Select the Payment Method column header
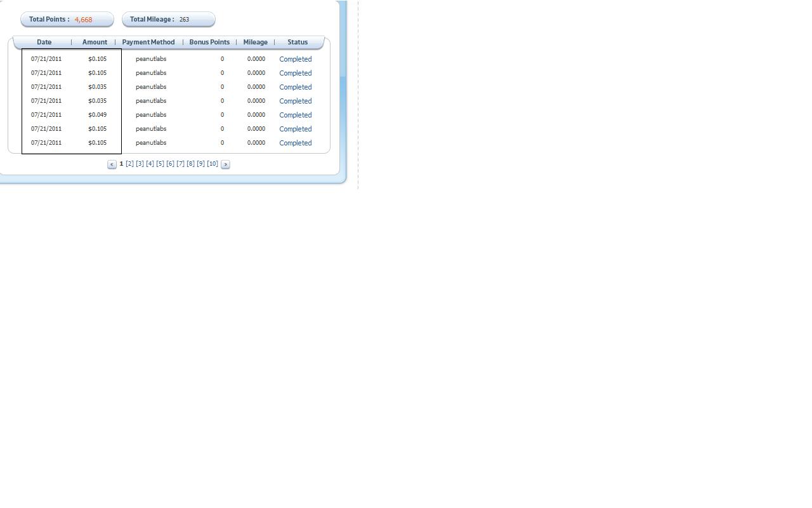Image resolution: width=812 pixels, height=508 pixels. (x=148, y=42)
